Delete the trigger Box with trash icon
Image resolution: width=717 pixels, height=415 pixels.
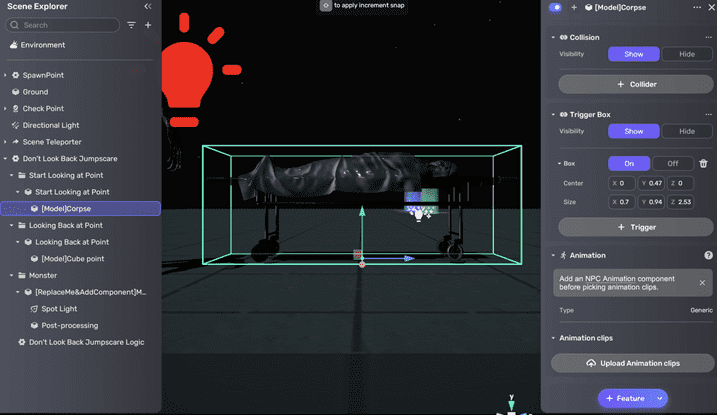point(703,164)
